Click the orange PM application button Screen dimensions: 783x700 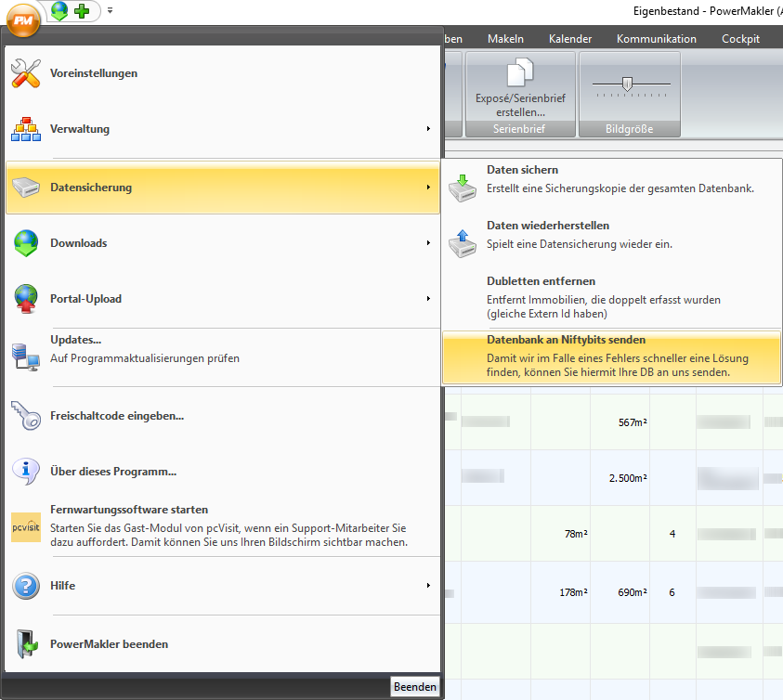[23, 20]
